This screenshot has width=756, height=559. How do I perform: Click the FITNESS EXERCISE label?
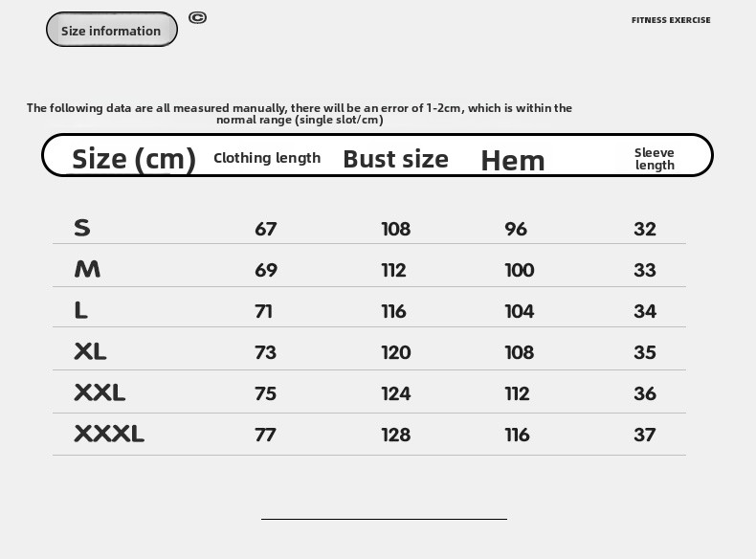point(671,20)
